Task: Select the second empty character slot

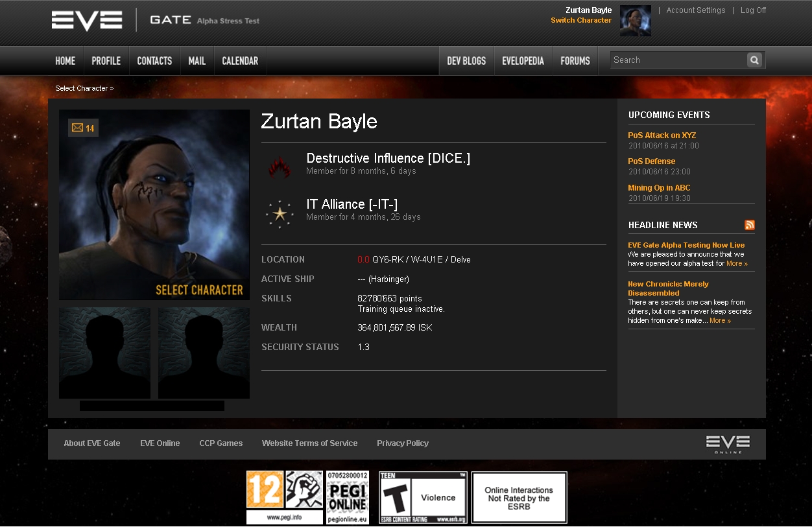Action: [204, 353]
